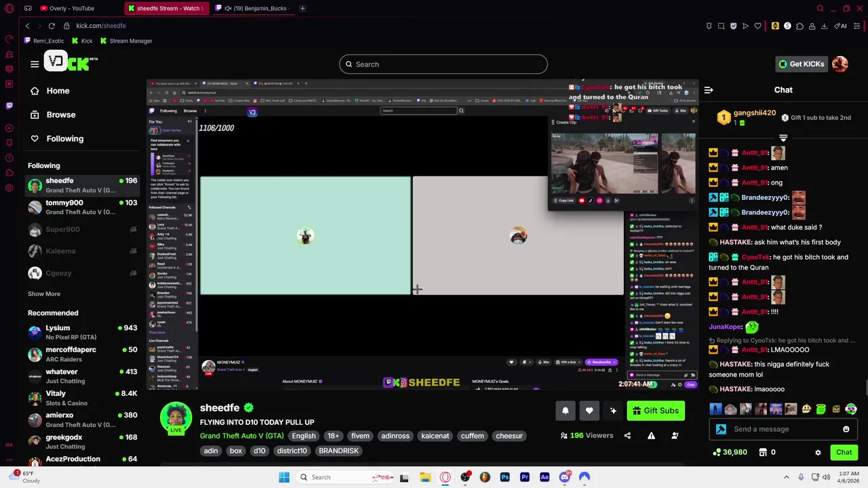
Task: Open the user profile avatar menu
Action: point(840,64)
